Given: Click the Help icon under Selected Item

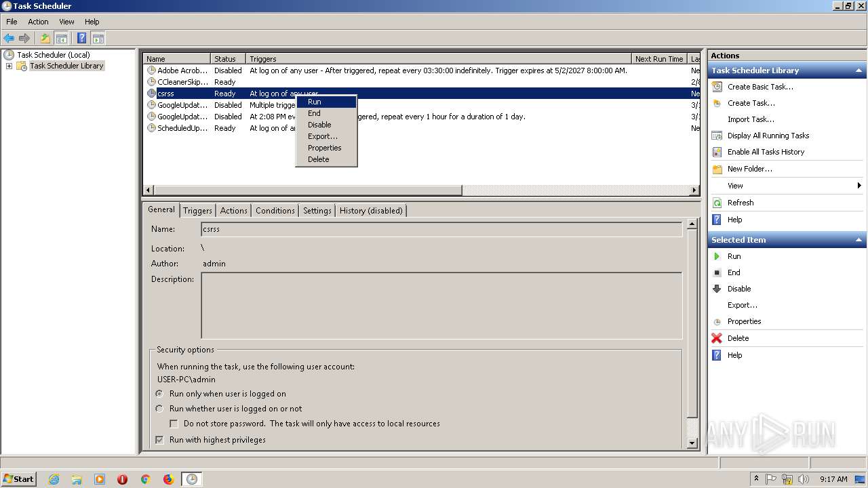Looking at the screenshot, I should pyautogui.click(x=717, y=355).
